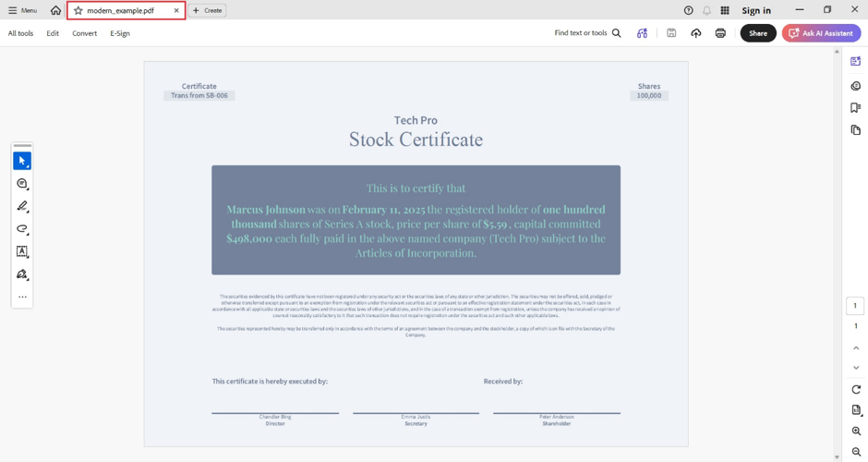This screenshot has height=462, width=868.
Task: Close the modern_example.pdf tab
Action: (x=176, y=10)
